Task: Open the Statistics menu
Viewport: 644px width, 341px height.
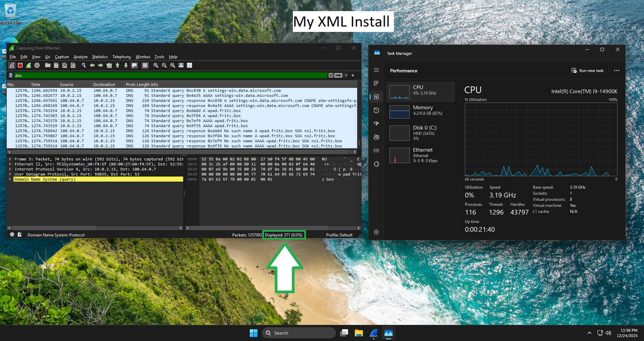Action: pyautogui.click(x=100, y=57)
